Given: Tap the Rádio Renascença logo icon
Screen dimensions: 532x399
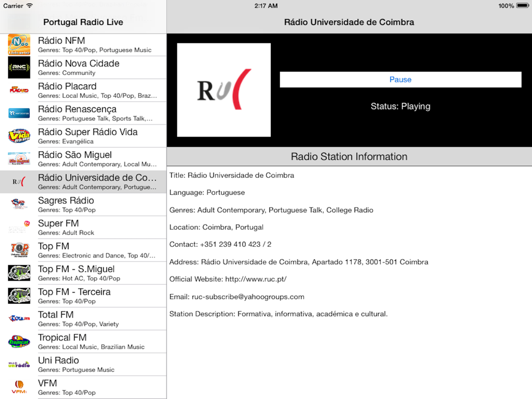Looking at the screenshot, I should click(x=19, y=113).
